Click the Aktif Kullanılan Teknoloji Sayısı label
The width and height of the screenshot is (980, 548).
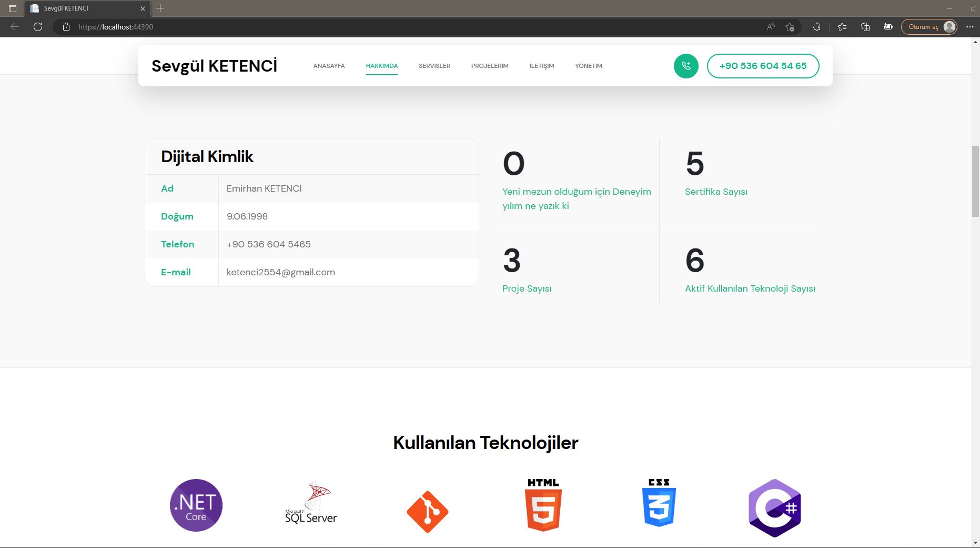750,288
